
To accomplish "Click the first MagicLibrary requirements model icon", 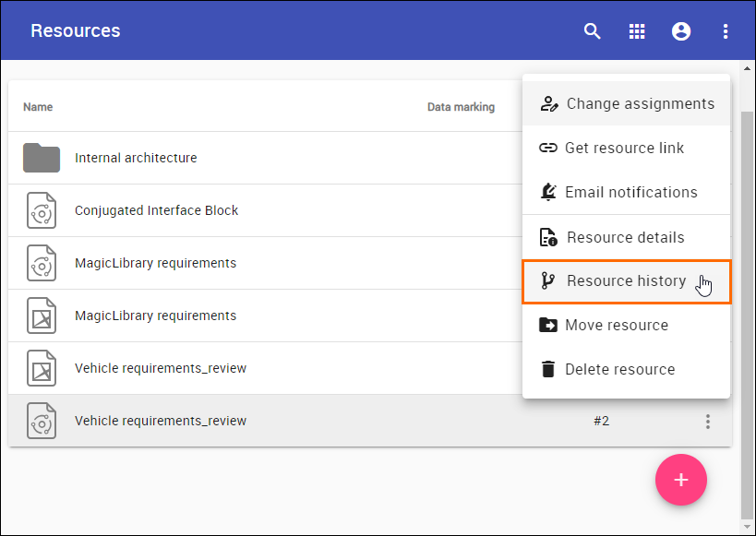I will point(42,263).
